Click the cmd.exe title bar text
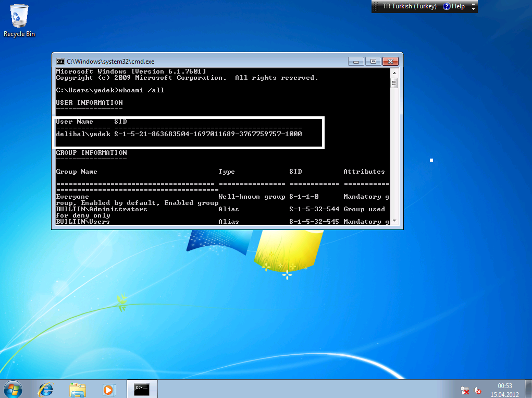Viewport: 532px width, 398px height. 110,61
